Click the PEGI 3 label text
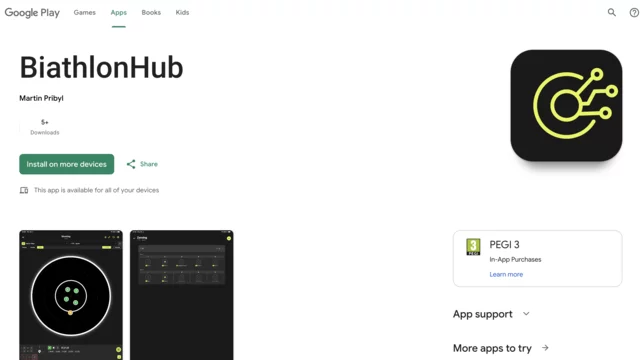640x360 pixels. click(504, 244)
